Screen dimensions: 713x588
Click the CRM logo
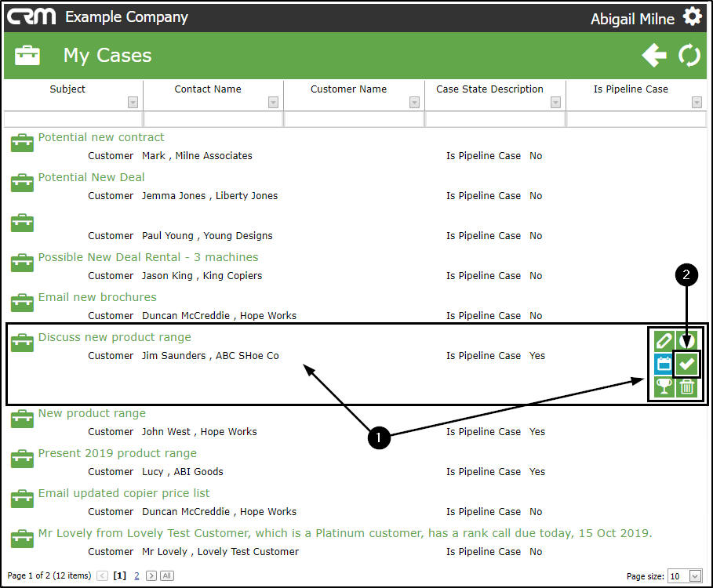31,16
